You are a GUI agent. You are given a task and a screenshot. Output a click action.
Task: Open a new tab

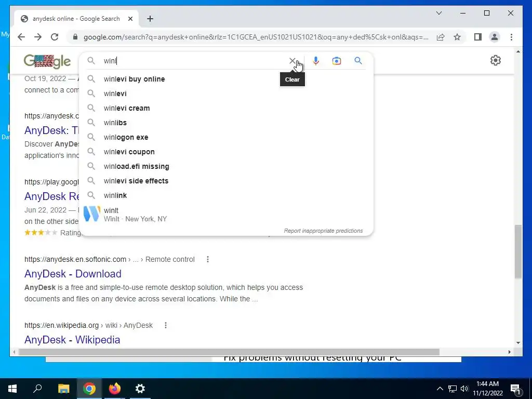[150, 19]
